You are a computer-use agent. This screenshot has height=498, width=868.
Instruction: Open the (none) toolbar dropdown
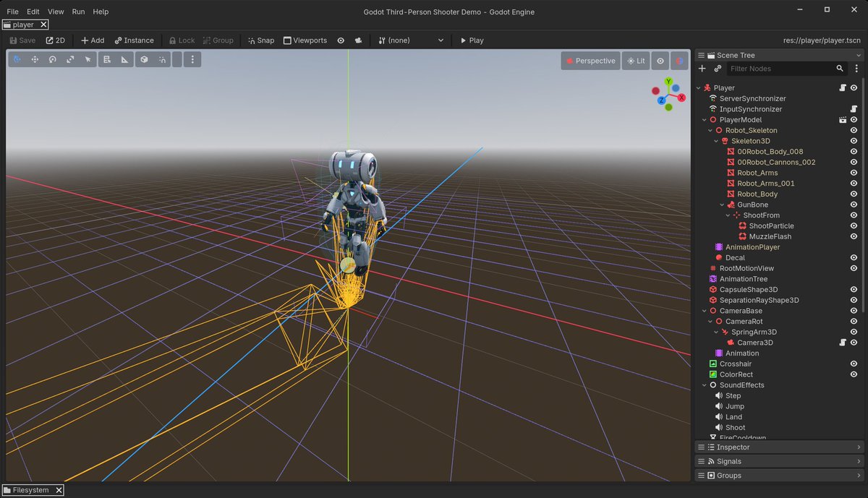[411, 40]
